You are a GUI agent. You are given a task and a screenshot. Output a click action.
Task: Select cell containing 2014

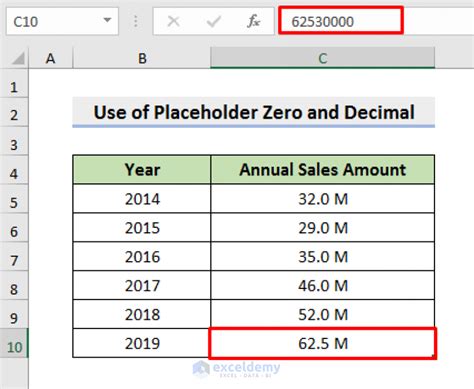142,199
